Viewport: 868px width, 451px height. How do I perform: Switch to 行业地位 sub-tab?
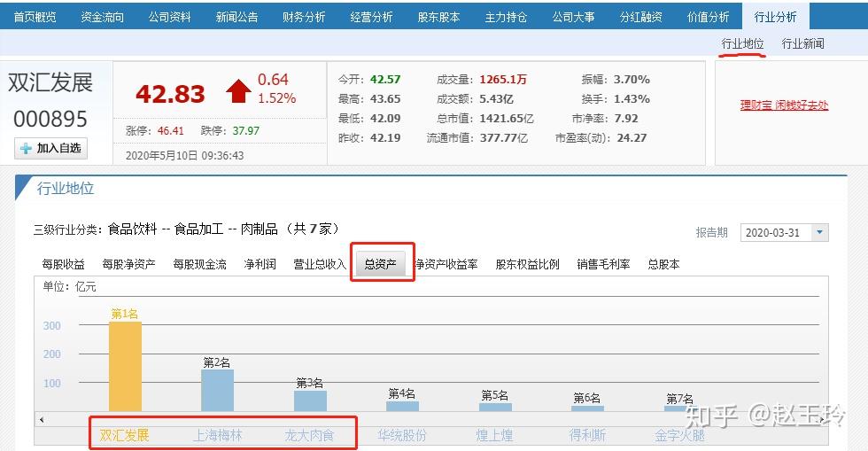point(742,43)
